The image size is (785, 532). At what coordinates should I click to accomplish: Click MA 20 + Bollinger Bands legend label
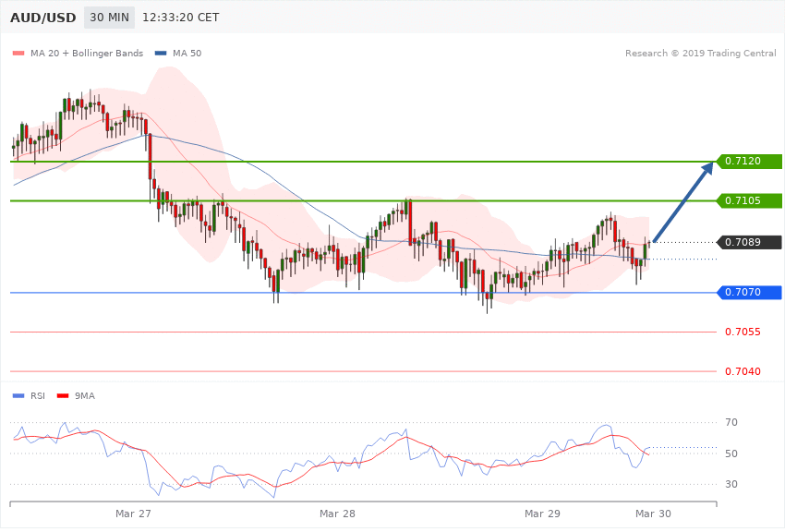coord(87,53)
